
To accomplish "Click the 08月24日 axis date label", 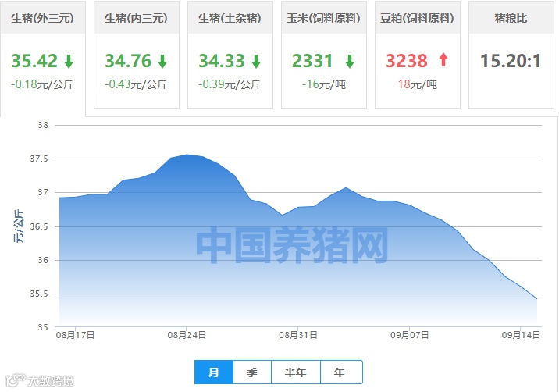I will 187,335.
